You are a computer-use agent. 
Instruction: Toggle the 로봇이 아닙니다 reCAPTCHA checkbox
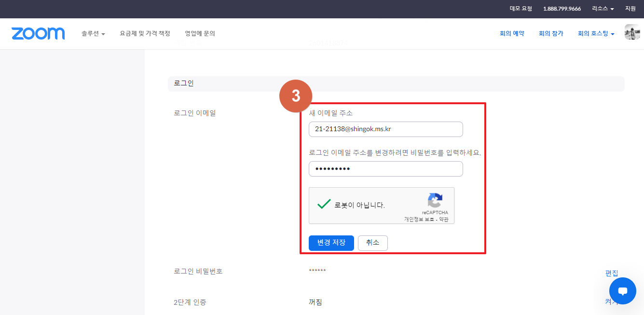pos(324,205)
